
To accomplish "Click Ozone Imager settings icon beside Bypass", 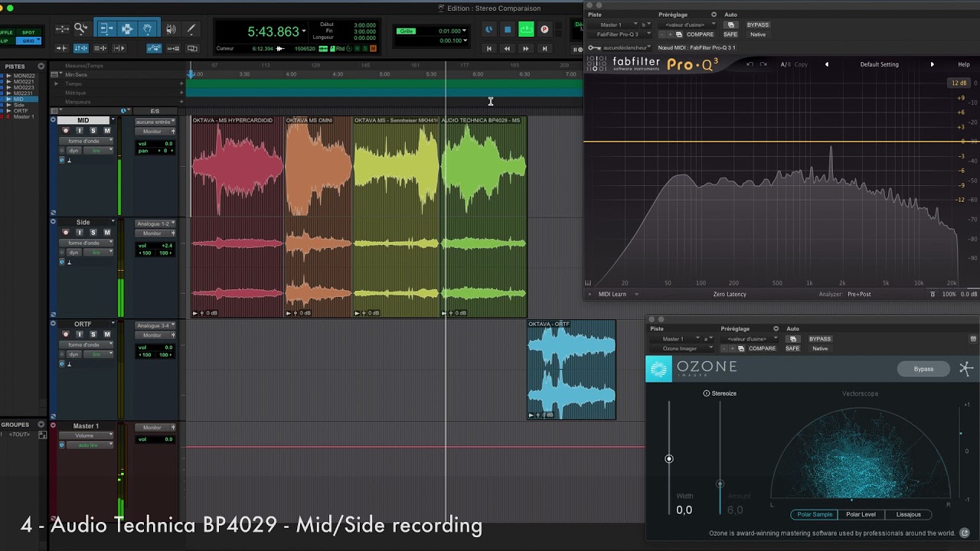I will click(965, 369).
